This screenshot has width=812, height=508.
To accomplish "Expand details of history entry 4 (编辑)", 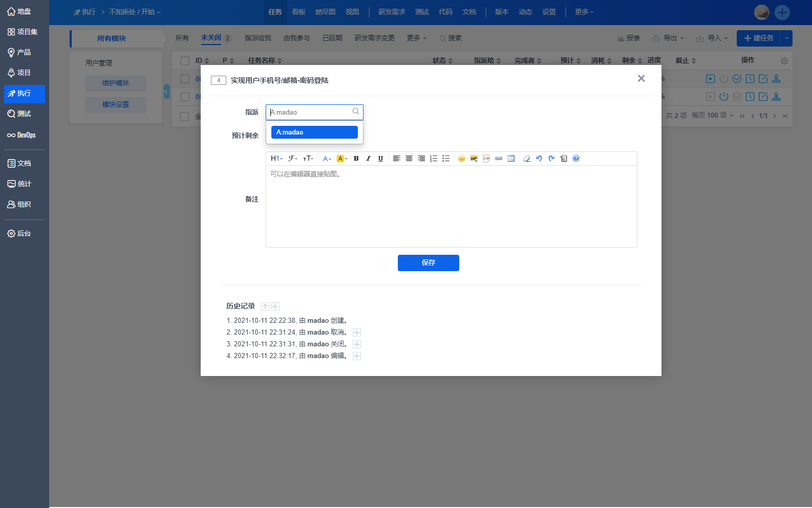I will point(357,356).
